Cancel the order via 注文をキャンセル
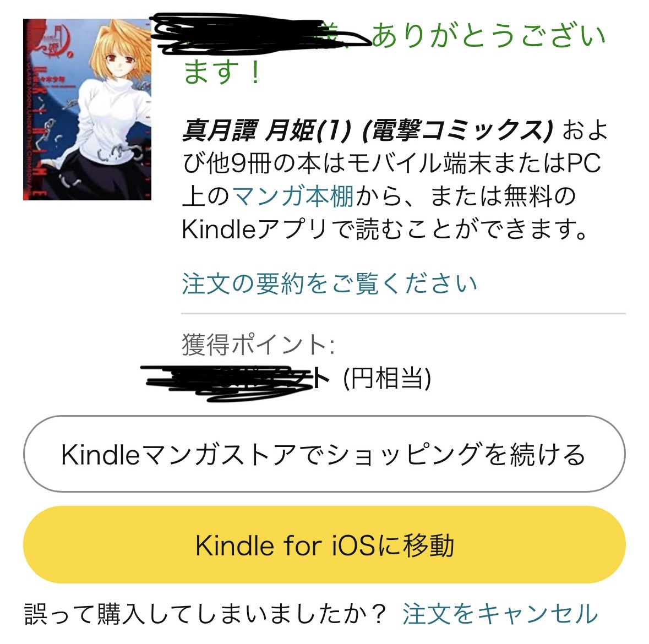 pos(500,613)
